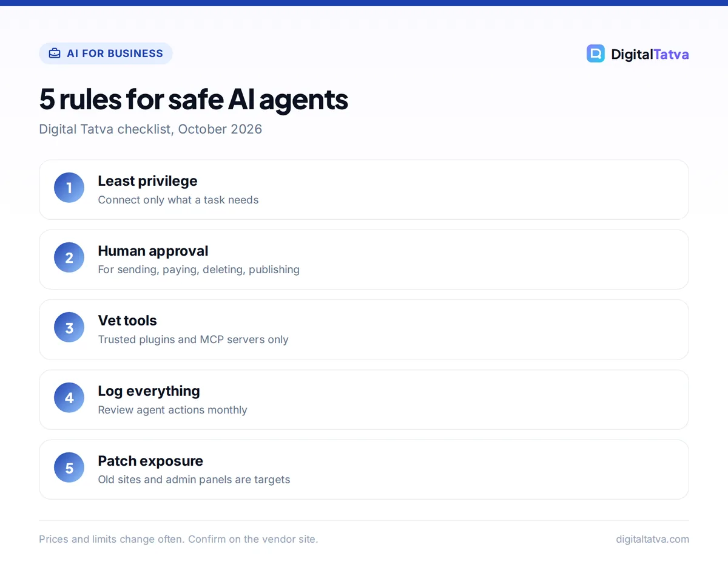The height and width of the screenshot is (575, 728).
Task: Click the Digital Tatva logo icon
Action: point(596,53)
